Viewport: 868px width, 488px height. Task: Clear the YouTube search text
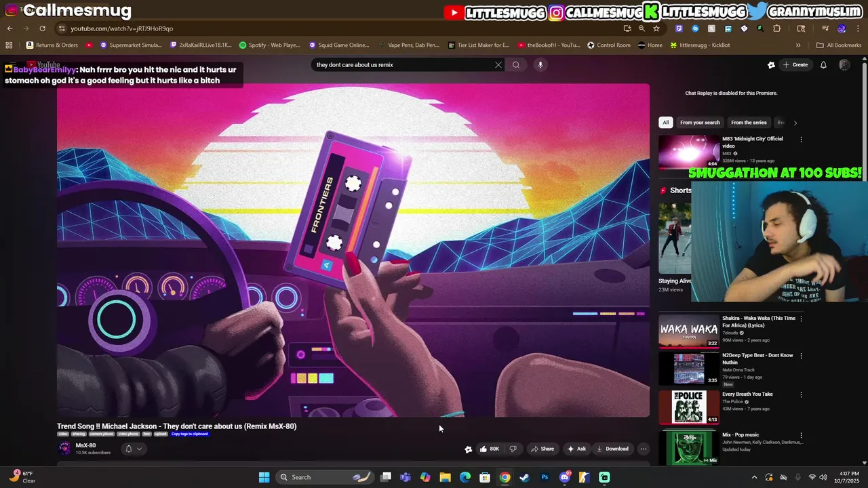pyautogui.click(x=498, y=65)
